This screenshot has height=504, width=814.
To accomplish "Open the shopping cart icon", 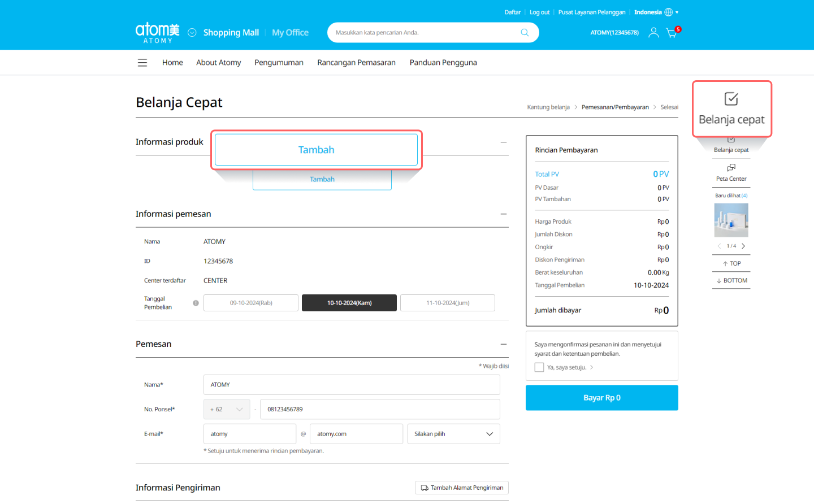I will [x=672, y=33].
